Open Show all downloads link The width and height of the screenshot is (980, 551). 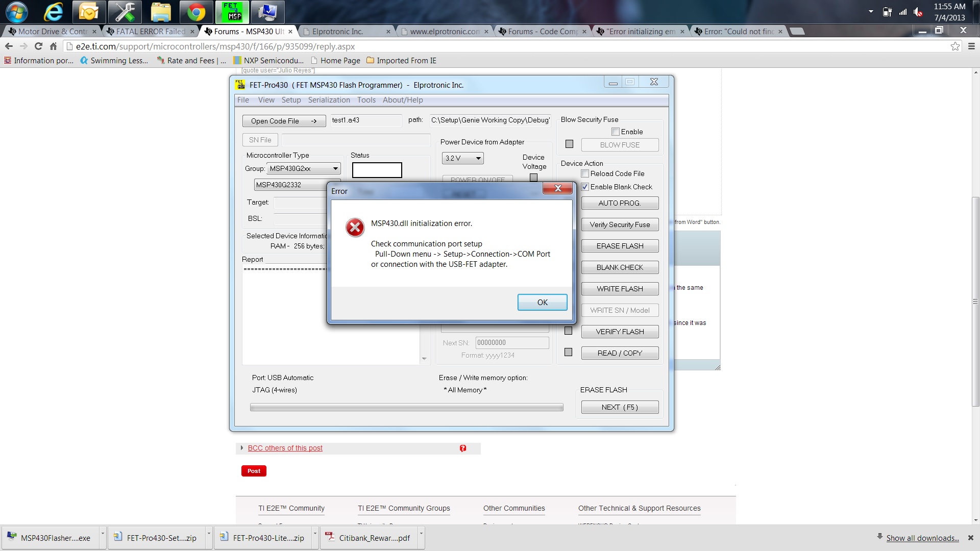click(x=922, y=538)
